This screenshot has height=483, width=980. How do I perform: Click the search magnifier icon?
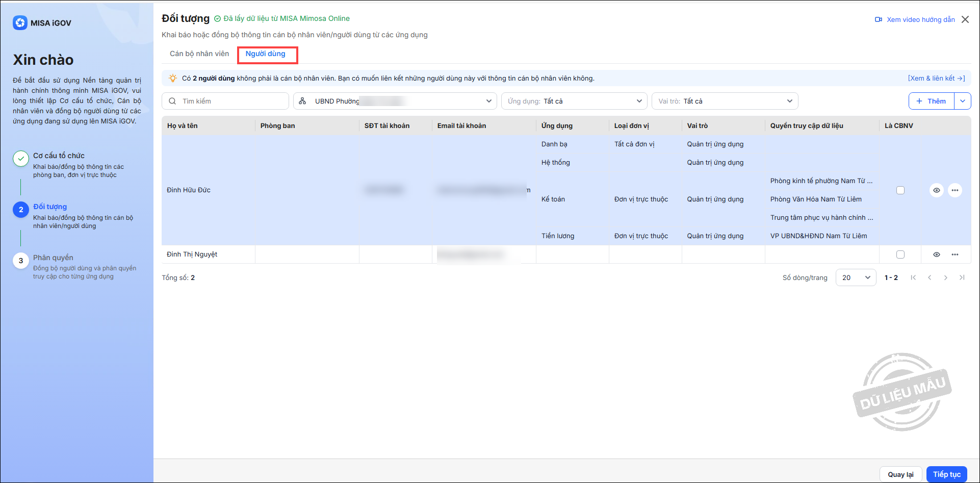click(x=172, y=101)
